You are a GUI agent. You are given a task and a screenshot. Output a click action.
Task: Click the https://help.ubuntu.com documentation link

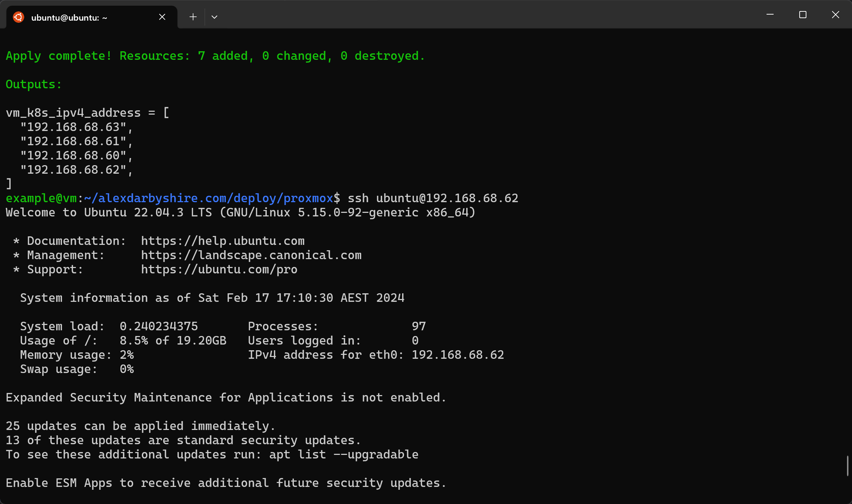(x=223, y=241)
